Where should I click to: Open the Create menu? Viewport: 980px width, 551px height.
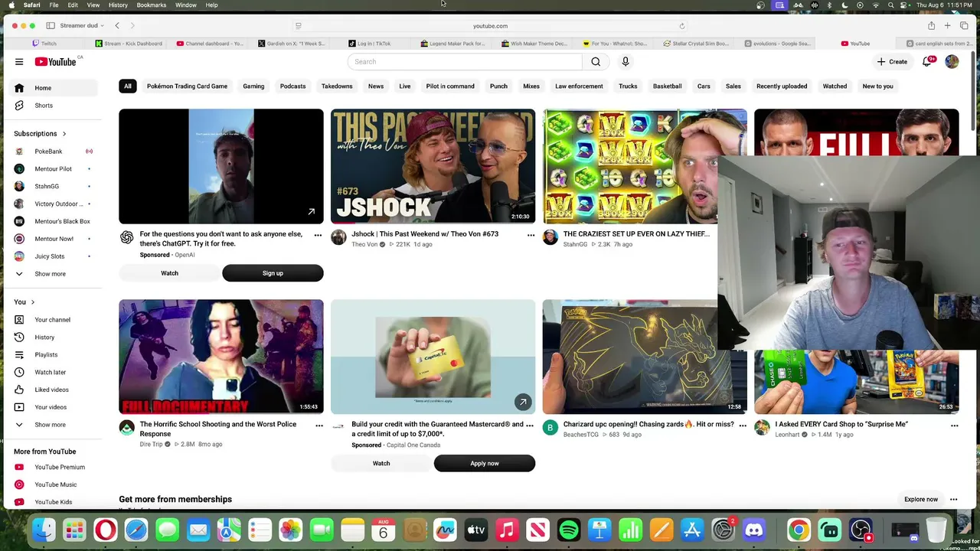pyautogui.click(x=892, y=61)
